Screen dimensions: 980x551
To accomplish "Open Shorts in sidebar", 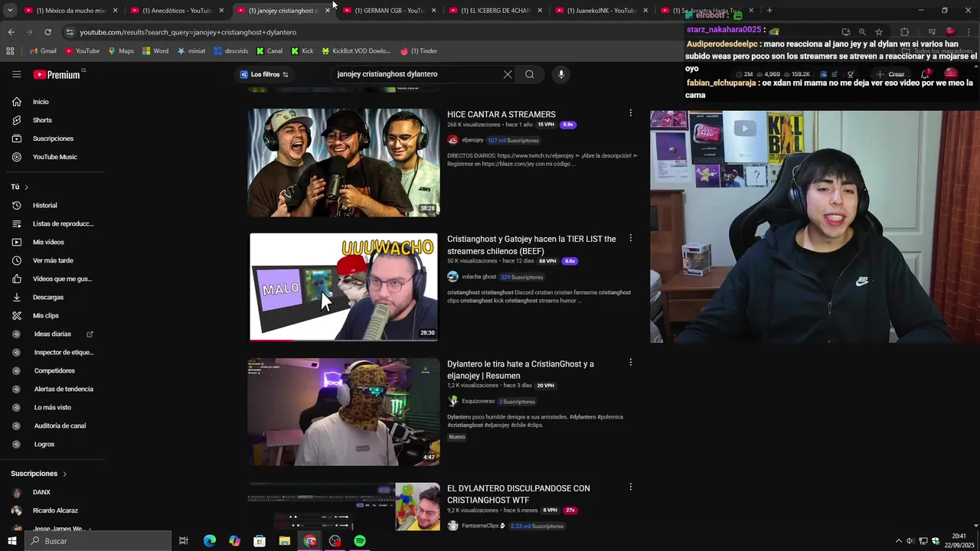I will click(x=42, y=120).
